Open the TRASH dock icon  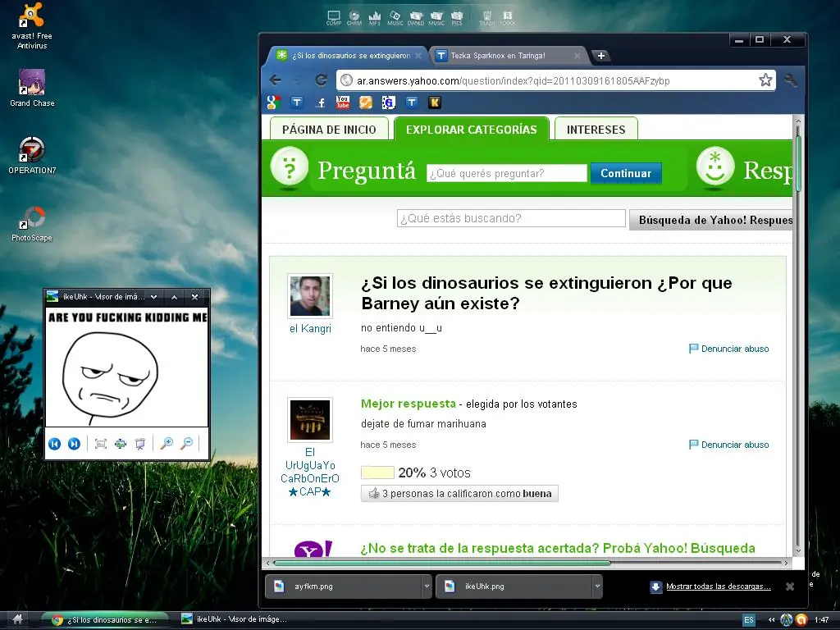[x=487, y=18]
